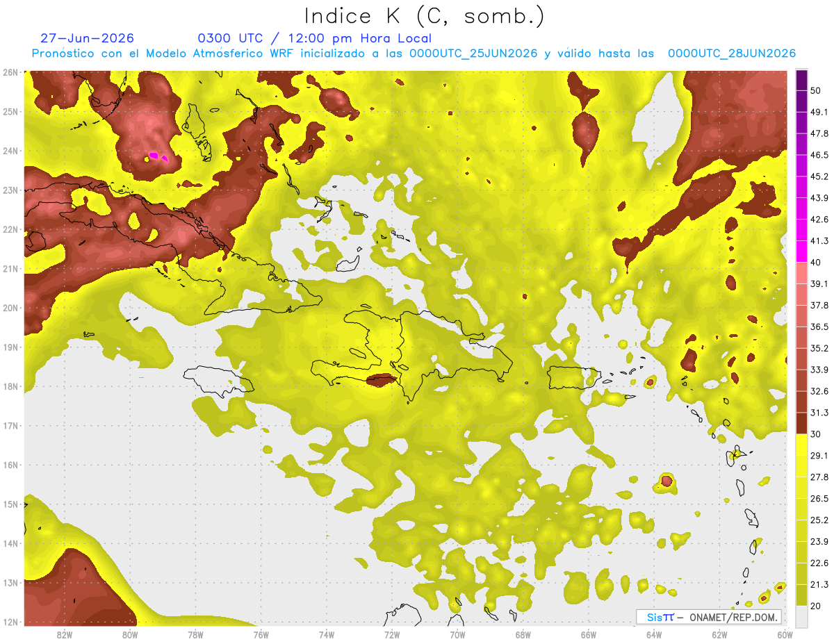Click color bar label '32.6'

(819, 391)
